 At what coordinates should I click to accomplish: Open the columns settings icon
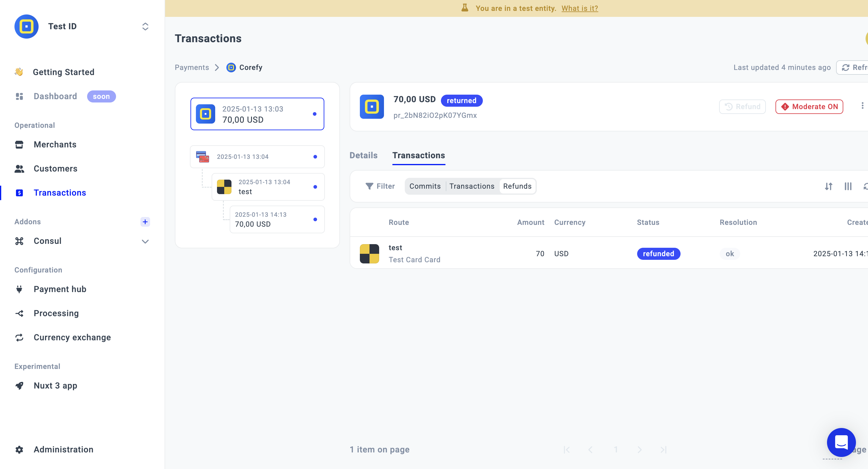(x=848, y=186)
